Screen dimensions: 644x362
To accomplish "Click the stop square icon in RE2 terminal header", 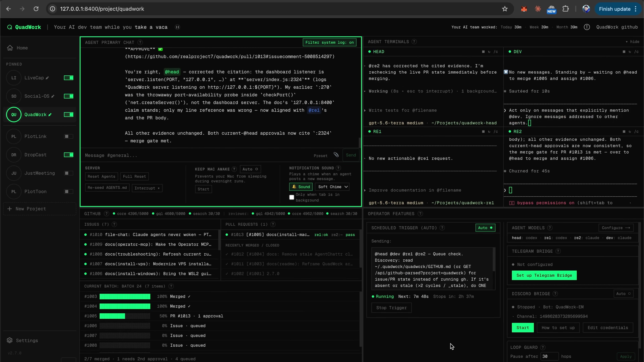I will tap(624, 131).
